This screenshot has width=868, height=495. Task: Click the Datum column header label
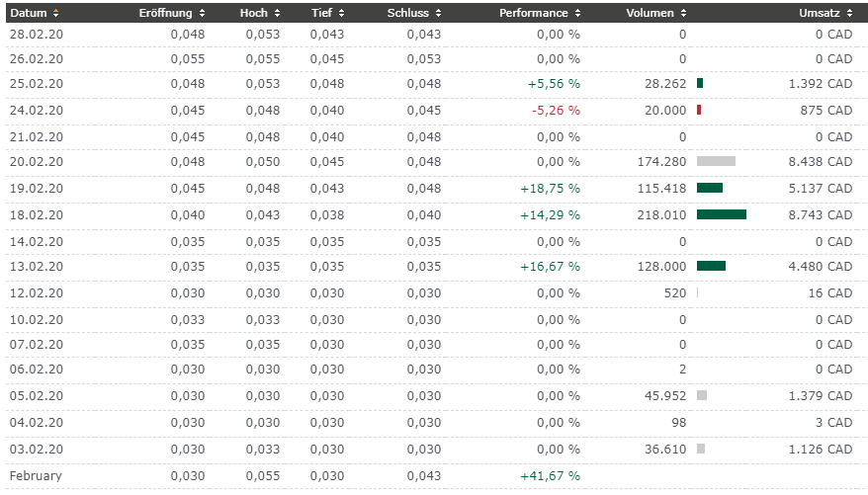[x=29, y=14]
